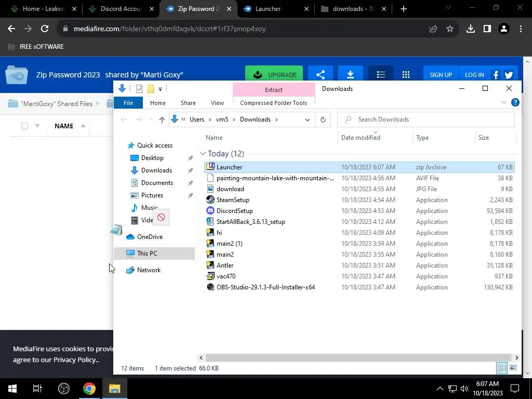Collapse the Today (12) group
Screen dimensions: 532x399
tap(203, 154)
